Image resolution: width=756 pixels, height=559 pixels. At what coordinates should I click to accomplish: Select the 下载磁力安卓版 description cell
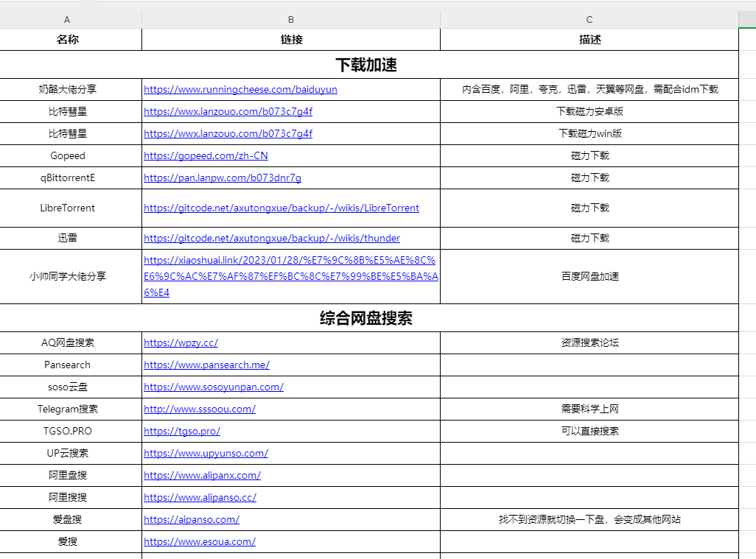pos(589,111)
